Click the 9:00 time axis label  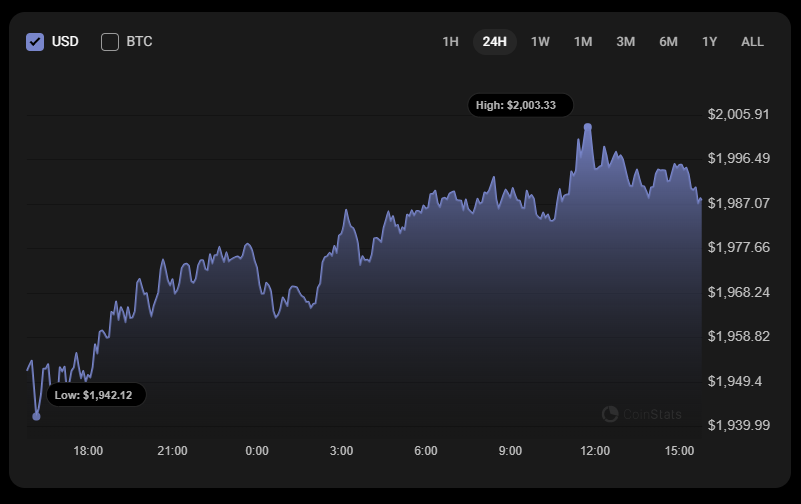click(510, 451)
